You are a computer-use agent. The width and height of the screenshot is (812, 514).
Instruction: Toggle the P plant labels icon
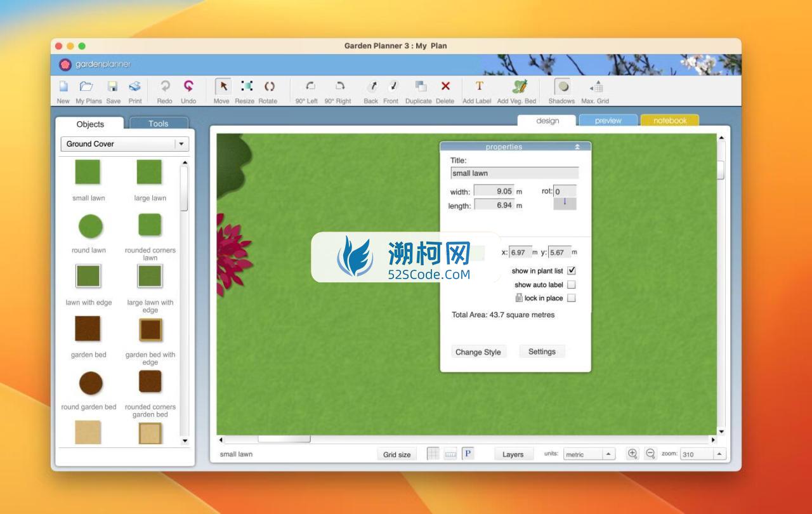(468, 453)
